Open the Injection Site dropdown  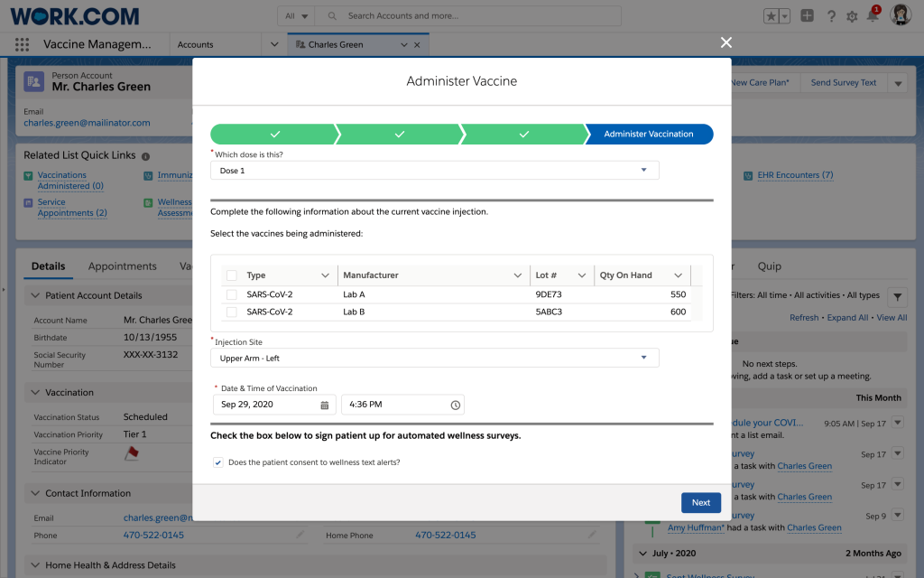[434, 359]
